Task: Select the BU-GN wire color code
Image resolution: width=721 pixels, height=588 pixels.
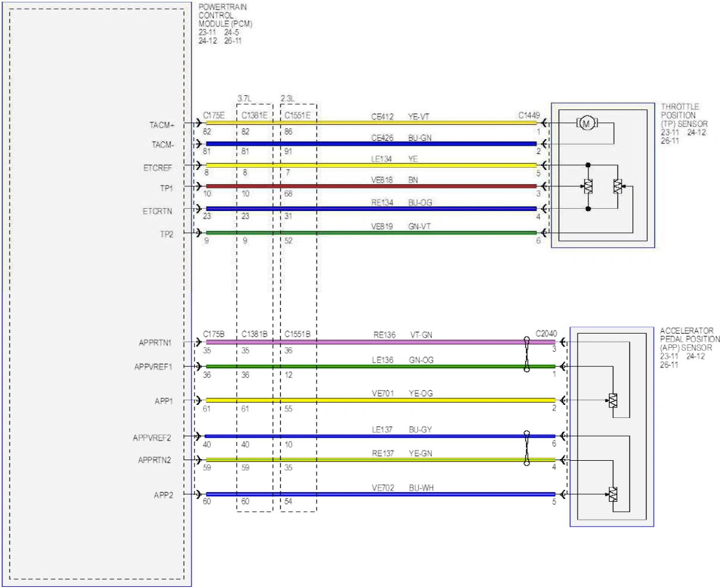Action: pos(420,138)
